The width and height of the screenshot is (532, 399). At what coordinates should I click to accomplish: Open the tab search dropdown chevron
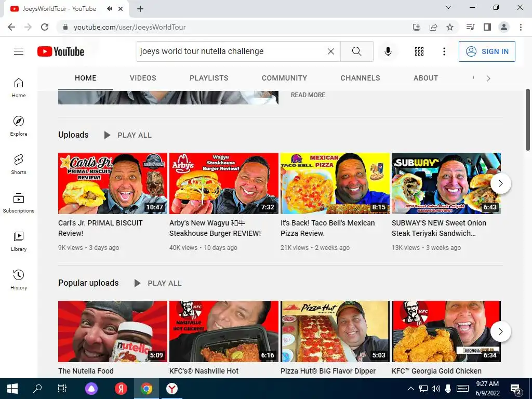[448, 7]
